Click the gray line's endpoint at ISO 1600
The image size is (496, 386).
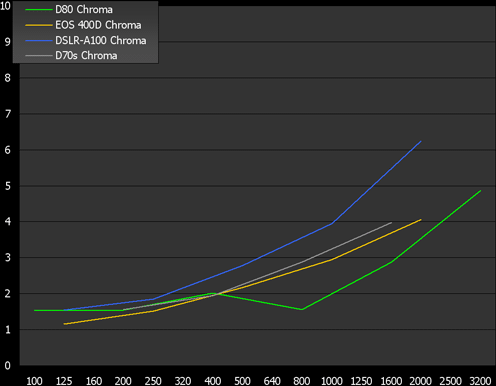click(x=391, y=223)
